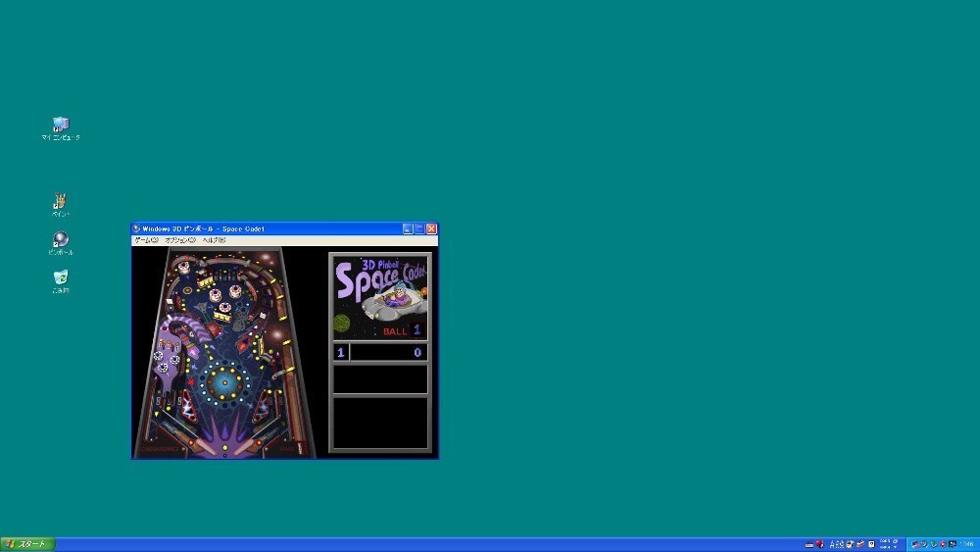Click the pinball icon in window title bar
Image resolution: width=980 pixels, height=552 pixels.
coord(136,228)
